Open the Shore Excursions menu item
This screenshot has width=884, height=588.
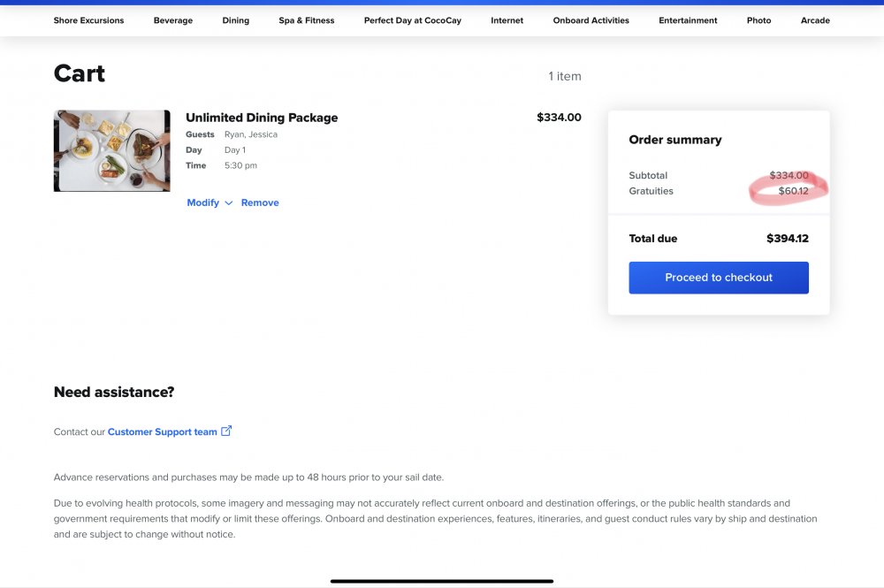tap(88, 20)
